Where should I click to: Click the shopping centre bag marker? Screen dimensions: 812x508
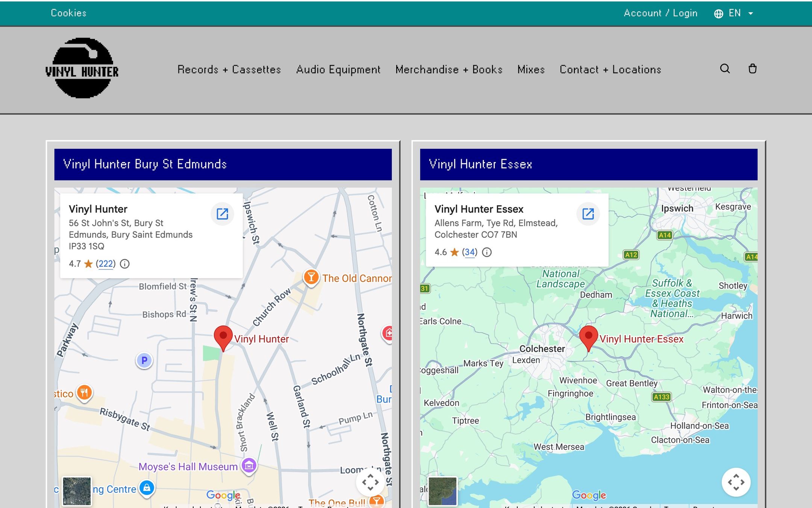(147, 488)
